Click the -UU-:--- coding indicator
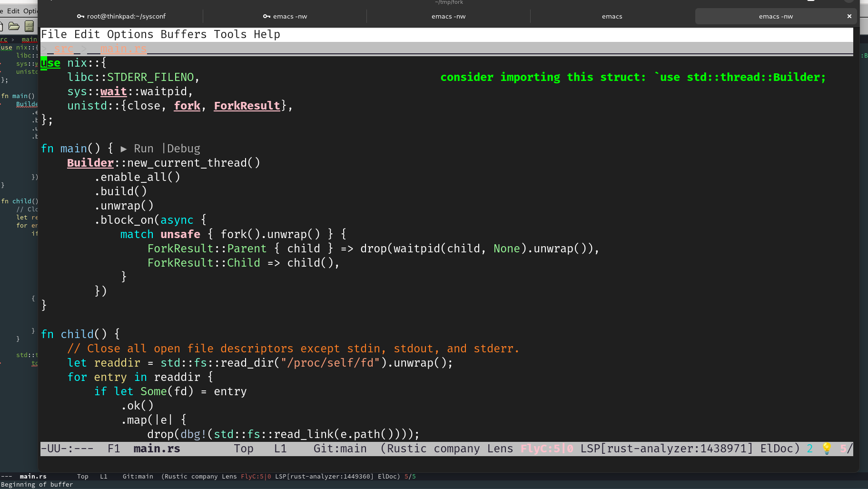The width and height of the screenshot is (868, 489). point(67,449)
